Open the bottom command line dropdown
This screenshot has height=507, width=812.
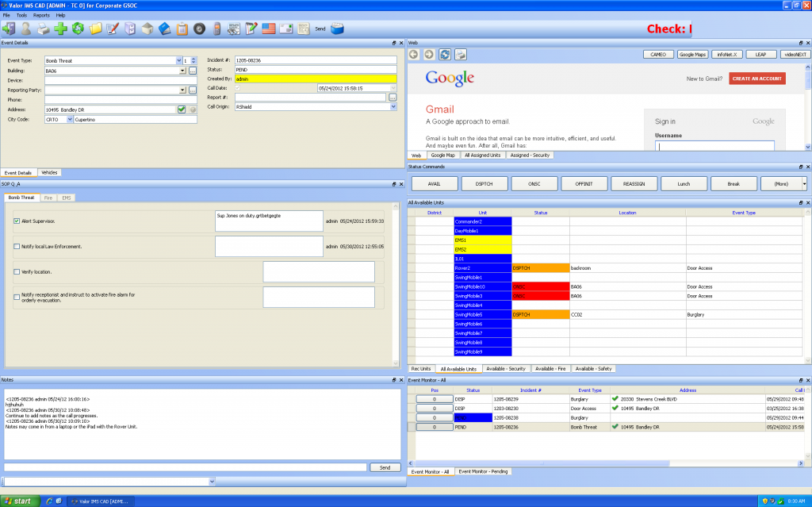click(211, 482)
